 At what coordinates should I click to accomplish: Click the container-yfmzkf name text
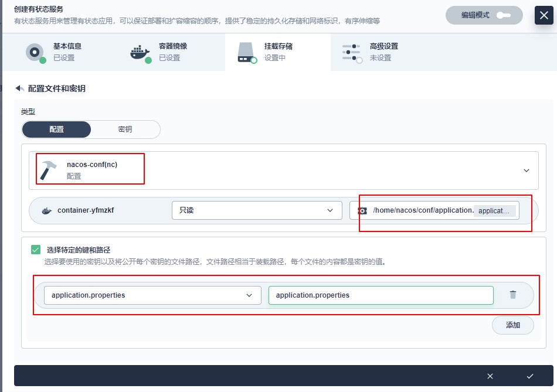86,210
